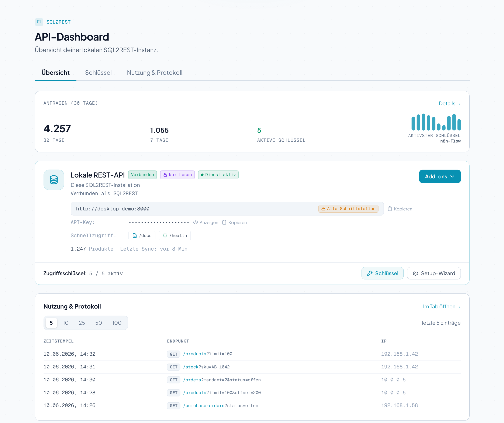
Task: Click Anzeigen to show the API key
Action: [206, 223]
